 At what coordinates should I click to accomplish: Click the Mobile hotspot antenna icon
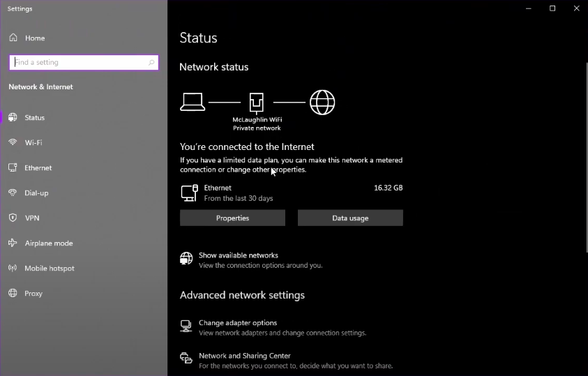[x=13, y=268]
